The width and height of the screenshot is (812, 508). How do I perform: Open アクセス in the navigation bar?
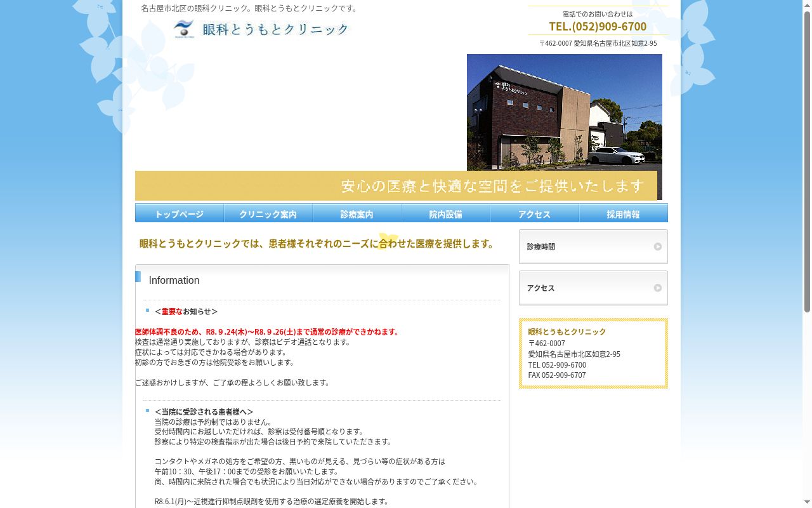tap(535, 213)
